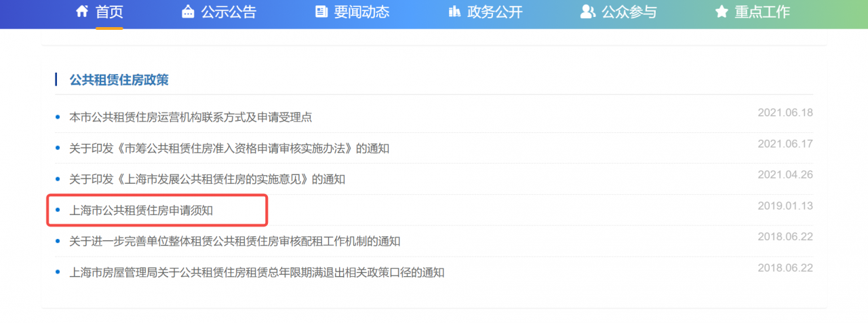The height and width of the screenshot is (323, 868).
Task: Go to the 公众参与 menu label
Action: 629,12
